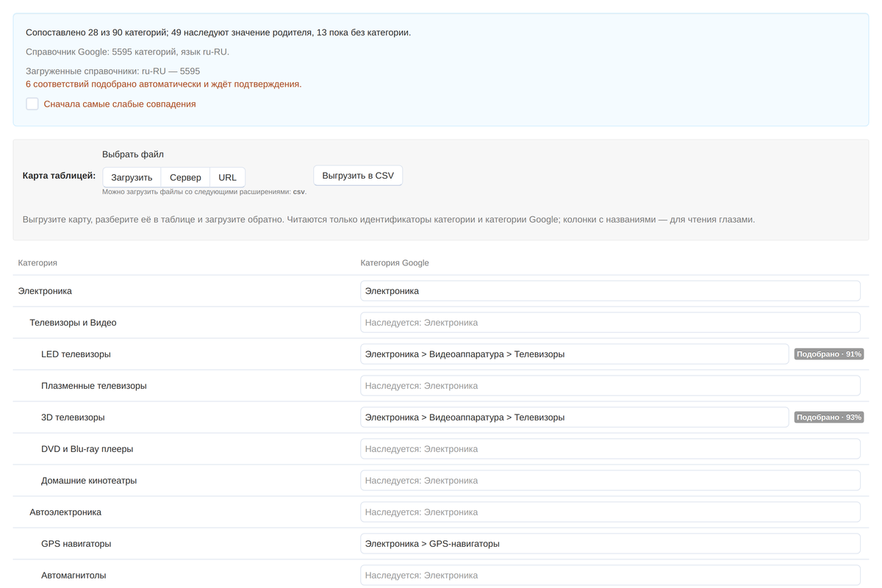Screen dimensions: 882x588
Task: Open the Загрузить file source tab
Action: pyautogui.click(x=132, y=177)
